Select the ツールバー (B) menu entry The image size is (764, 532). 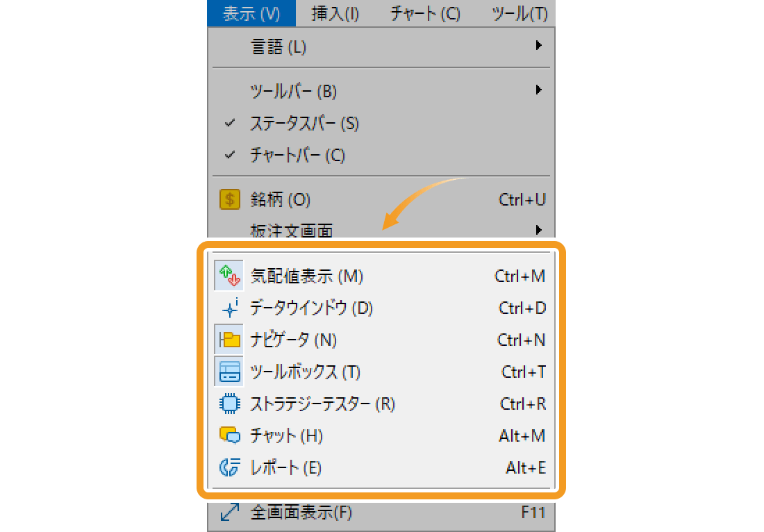tap(381, 91)
